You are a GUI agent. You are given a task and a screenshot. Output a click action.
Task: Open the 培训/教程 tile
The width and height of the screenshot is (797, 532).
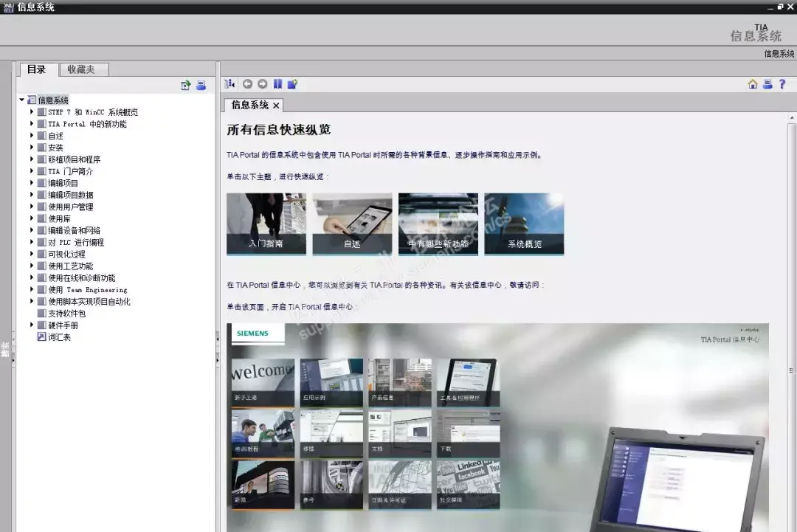pyautogui.click(x=263, y=433)
